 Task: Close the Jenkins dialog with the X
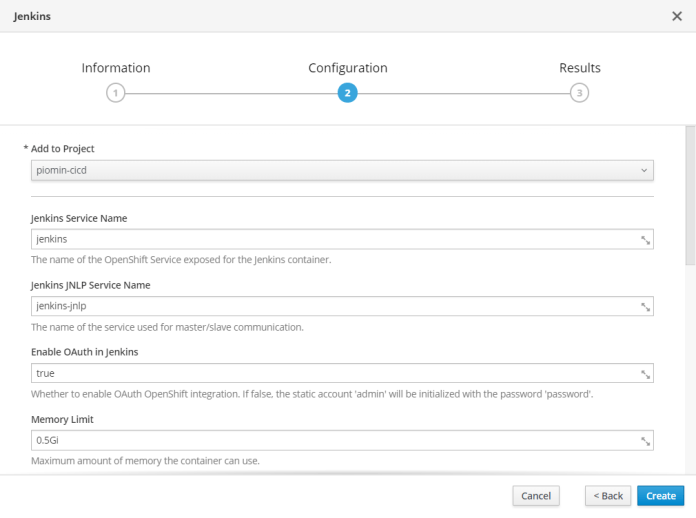click(x=676, y=16)
